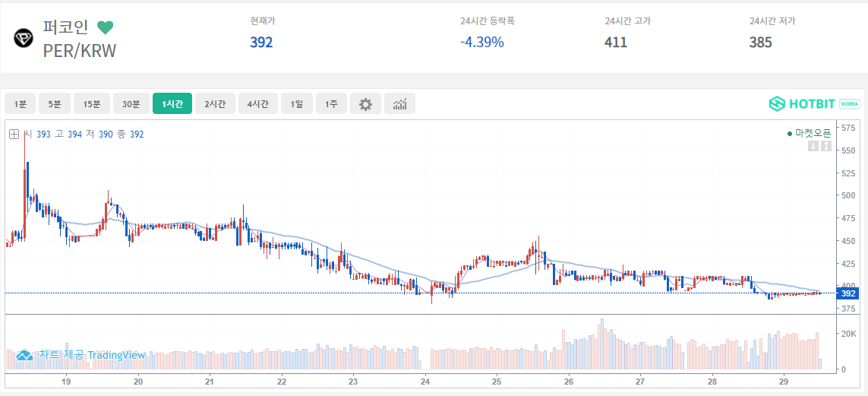Switch to 1주 interval
Screen dimensions: 868x396
332,103
